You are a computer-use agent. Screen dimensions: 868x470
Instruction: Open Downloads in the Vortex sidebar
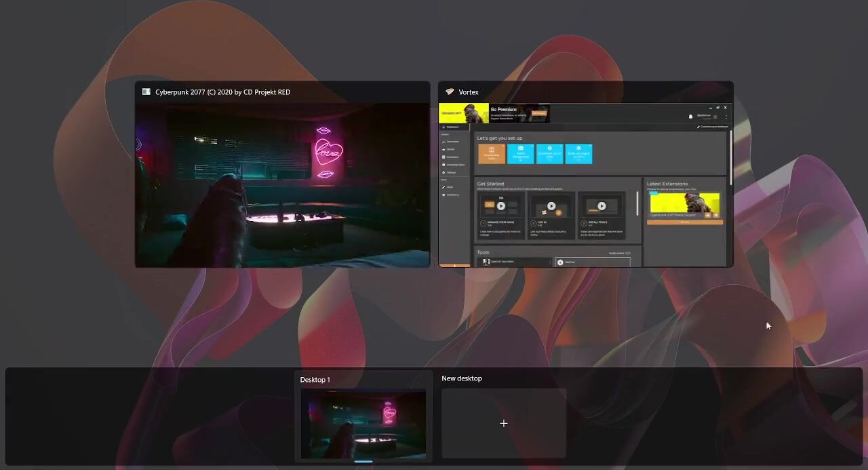[452, 141]
